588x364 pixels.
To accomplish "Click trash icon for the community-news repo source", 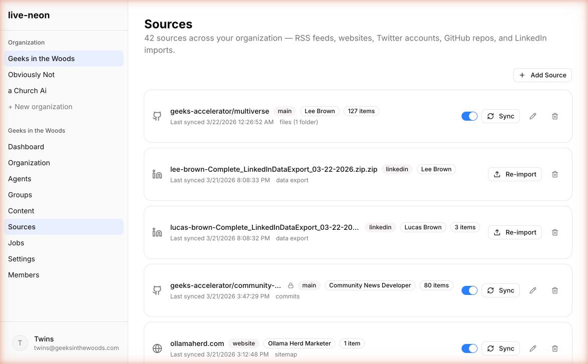I will click(x=555, y=290).
